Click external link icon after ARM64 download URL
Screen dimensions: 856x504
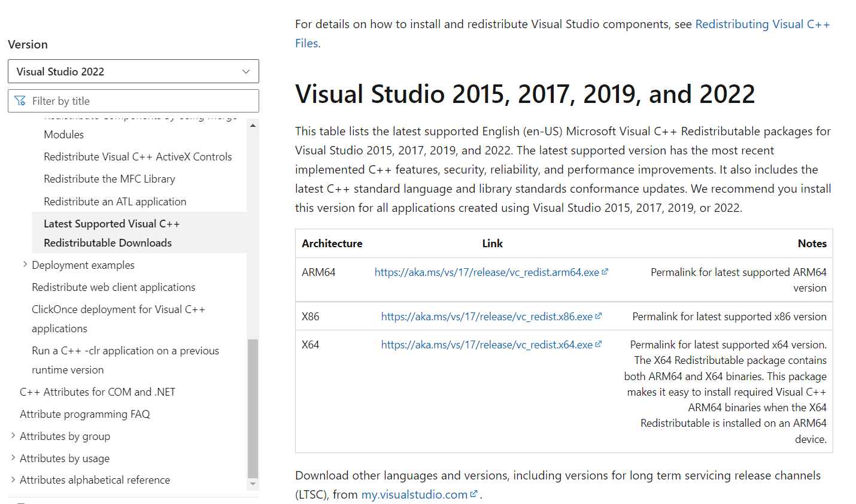coord(605,272)
